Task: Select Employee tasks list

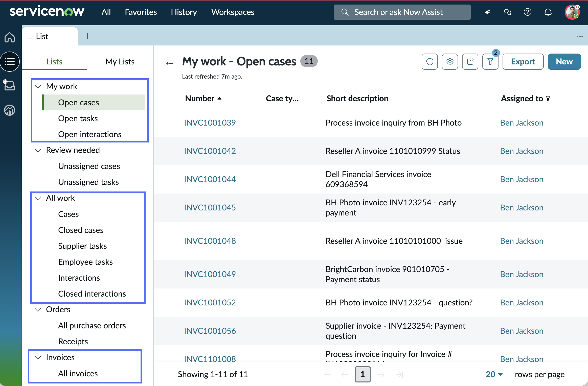Action: [x=85, y=262]
